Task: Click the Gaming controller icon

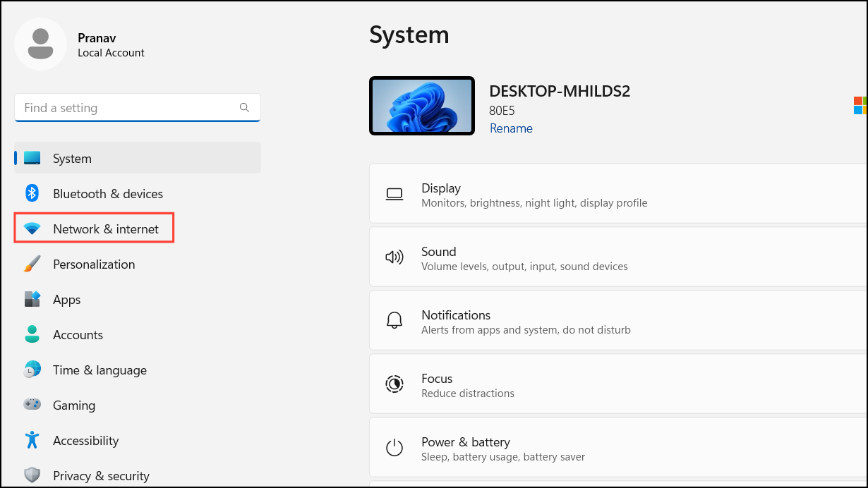Action: (32, 405)
